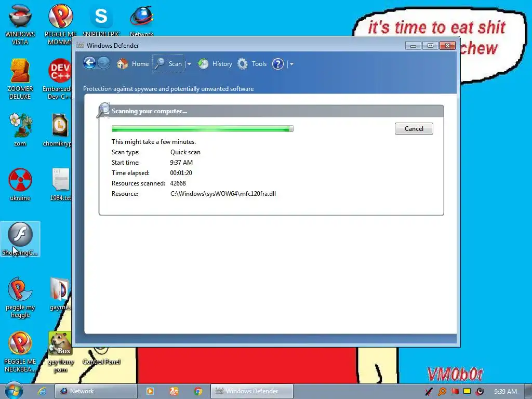Click the taskbar clock showing 9:39 AM
Screen dimensions: 532x399
tap(506, 392)
